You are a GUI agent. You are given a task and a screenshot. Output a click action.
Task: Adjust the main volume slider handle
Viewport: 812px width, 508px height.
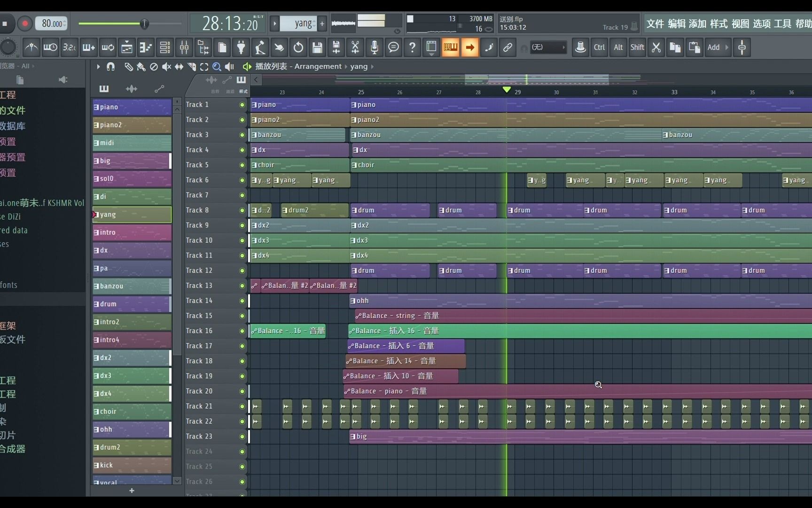coord(145,24)
